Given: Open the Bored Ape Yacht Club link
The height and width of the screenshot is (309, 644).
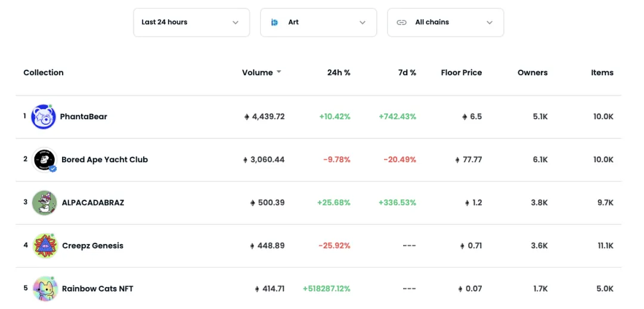Looking at the screenshot, I should [104, 160].
